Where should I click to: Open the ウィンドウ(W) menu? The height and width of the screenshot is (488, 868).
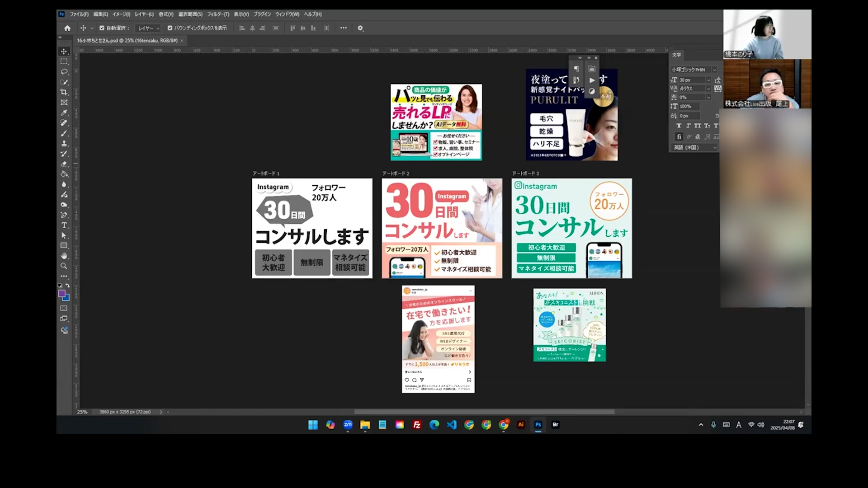tap(287, 14)
